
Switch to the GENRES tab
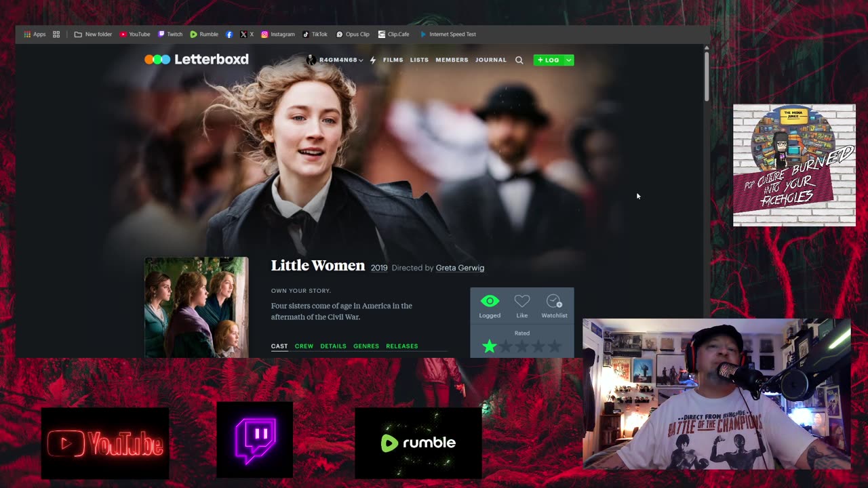point(366,346)
